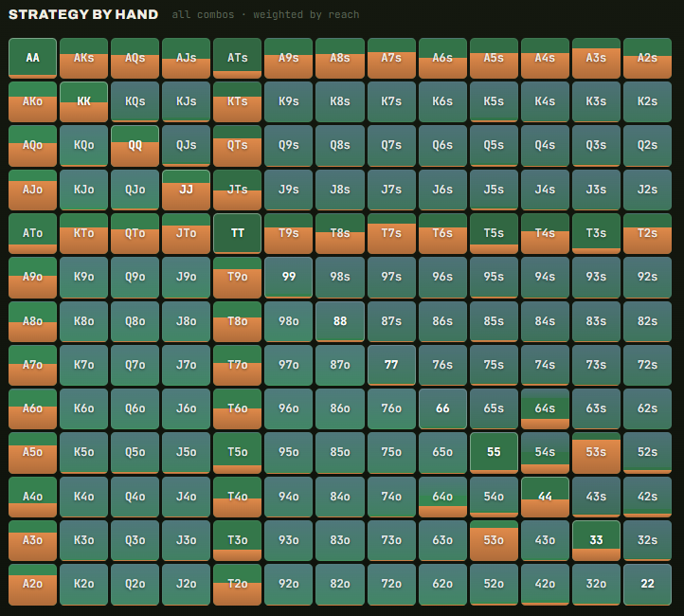684x616 pixels.
Task: Select the JTs hand cell
Action: click(x=237, y=190)
